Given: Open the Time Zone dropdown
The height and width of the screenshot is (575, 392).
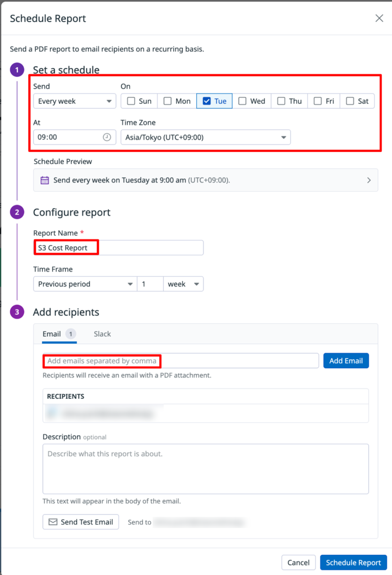Looking at the screenshot, I should (x=205, y=137).
